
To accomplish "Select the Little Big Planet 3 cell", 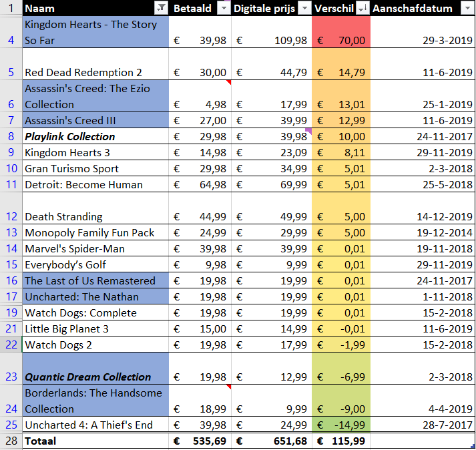I will pyautogui.click(x=95, y=328).
